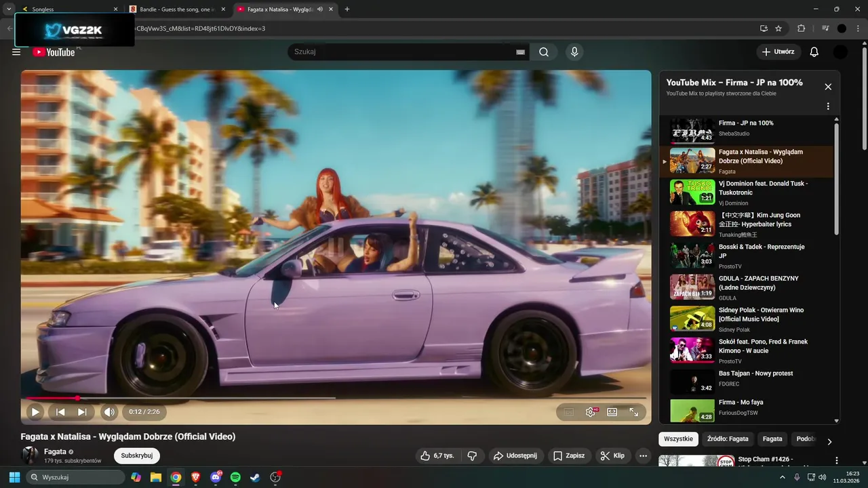Open YouTube notifications bell
The image size is (868, 488).
click(x=814, y=52)
